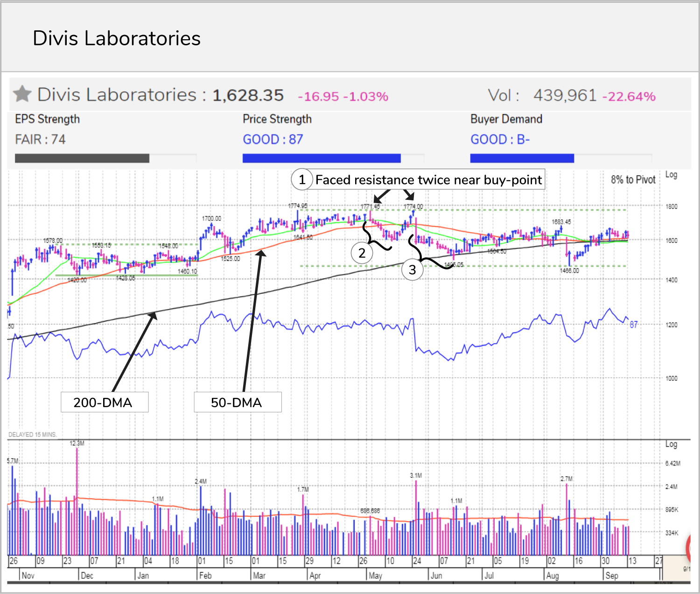Click the Log scale label on price chart

pyautogui.click(x=671, y=175)
